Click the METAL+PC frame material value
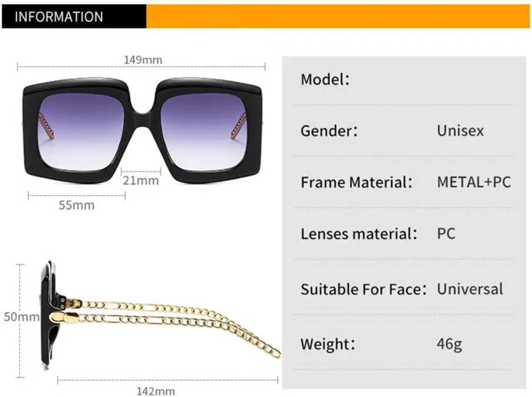The image size is (532, 397). click(x=474, y=182)
